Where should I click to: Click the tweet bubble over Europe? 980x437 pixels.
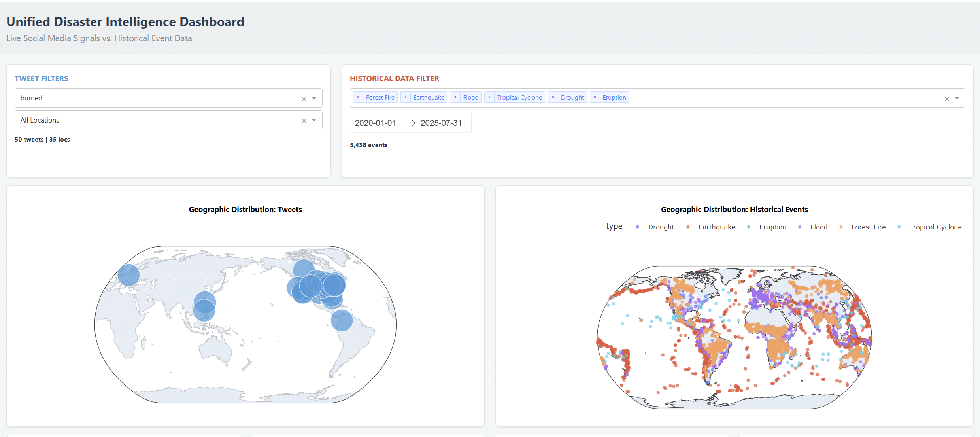tap(128, 275)
